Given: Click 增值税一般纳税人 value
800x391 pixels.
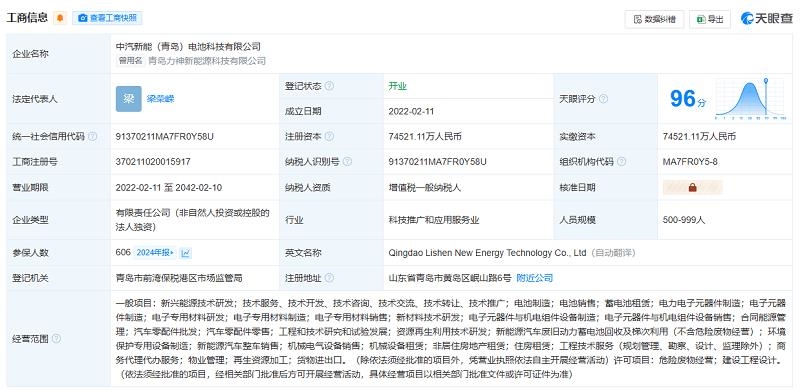Looking at the screenshot, I should click(x=424, y=187).
